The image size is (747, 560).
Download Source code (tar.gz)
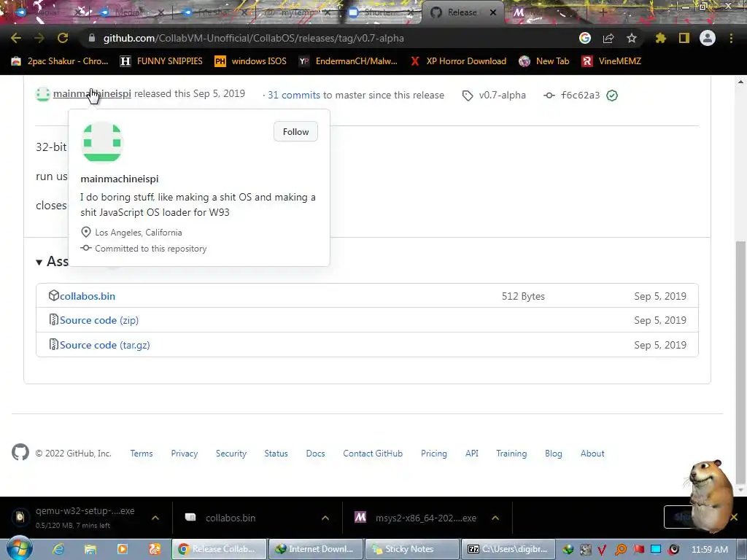click(105, 345)
